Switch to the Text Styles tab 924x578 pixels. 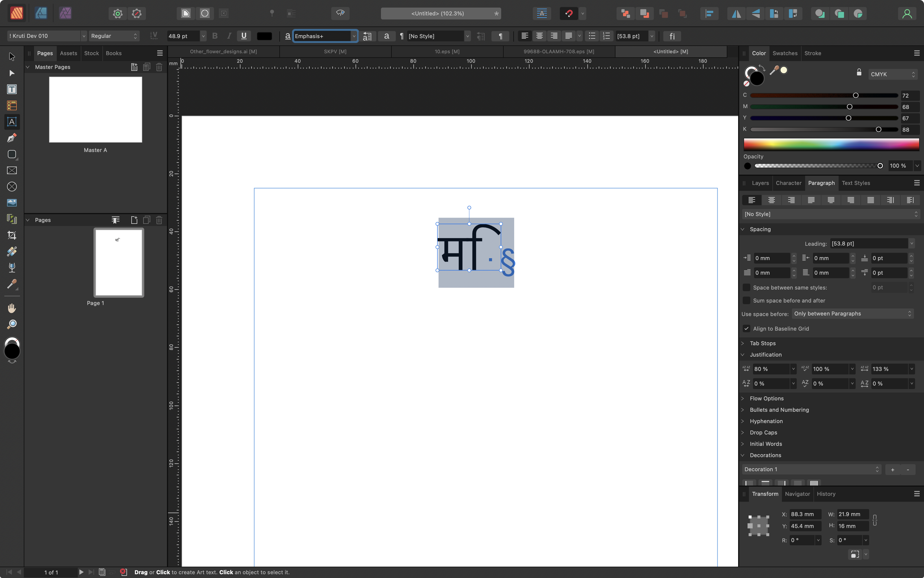856,183
